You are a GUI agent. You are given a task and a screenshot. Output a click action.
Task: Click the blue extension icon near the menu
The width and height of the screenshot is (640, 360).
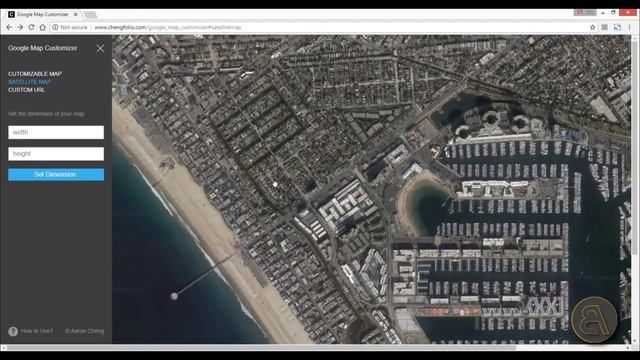pos(617,27)
